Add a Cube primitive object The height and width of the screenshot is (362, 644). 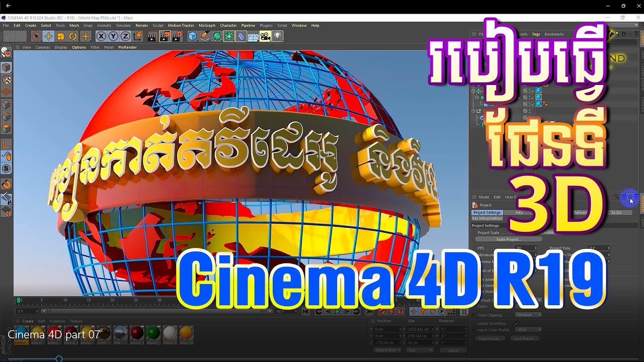(192, 36)
